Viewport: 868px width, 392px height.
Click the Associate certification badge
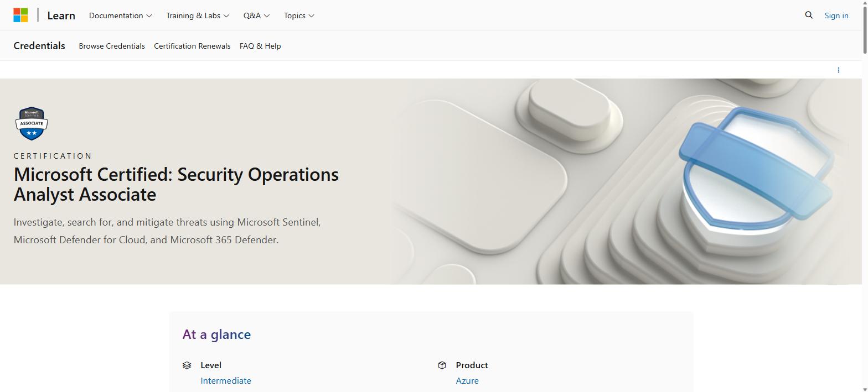click(x=32, y=123)
